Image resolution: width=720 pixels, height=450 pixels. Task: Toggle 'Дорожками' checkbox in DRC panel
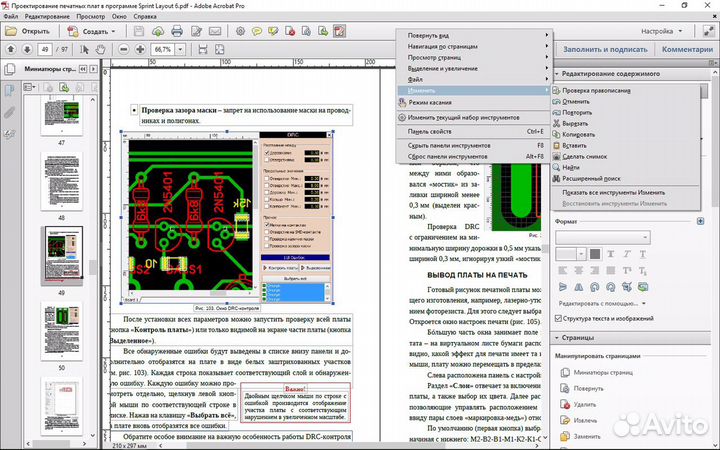click(267, 152)
